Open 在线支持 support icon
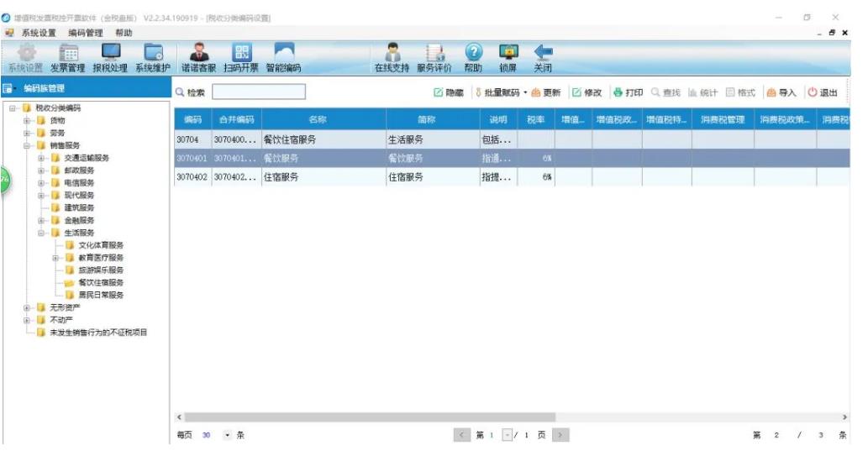This screenshot has width=868, height=451. (x=392, y=59)
